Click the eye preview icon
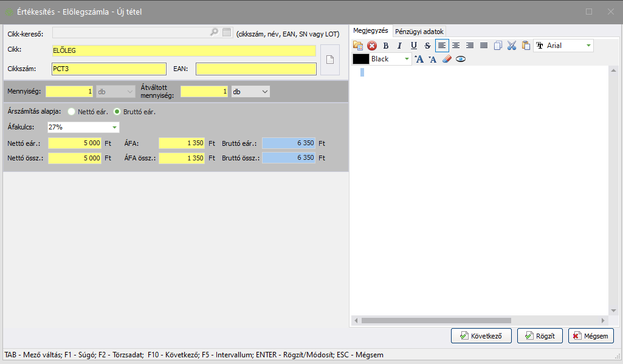The height and width of the screenshot is (364, 623). coord(461,59)
